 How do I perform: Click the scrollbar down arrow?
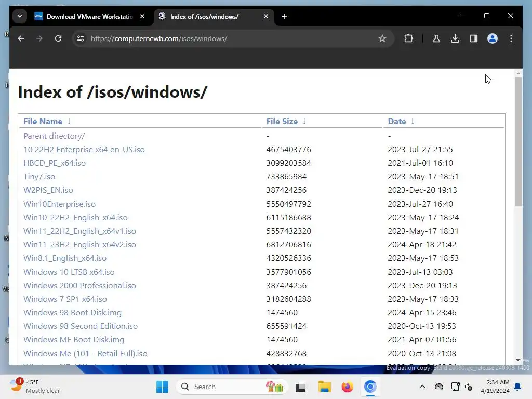[x=518, y=360]
